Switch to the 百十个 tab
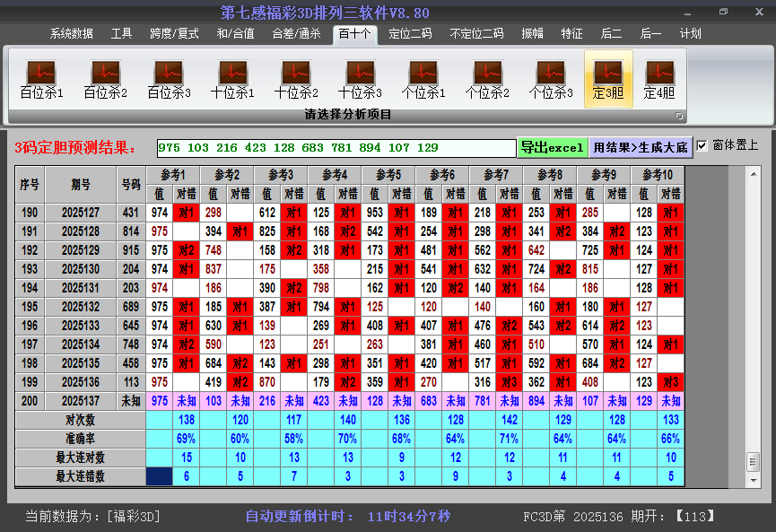The image size is (776, 532). tap(355, 34)
